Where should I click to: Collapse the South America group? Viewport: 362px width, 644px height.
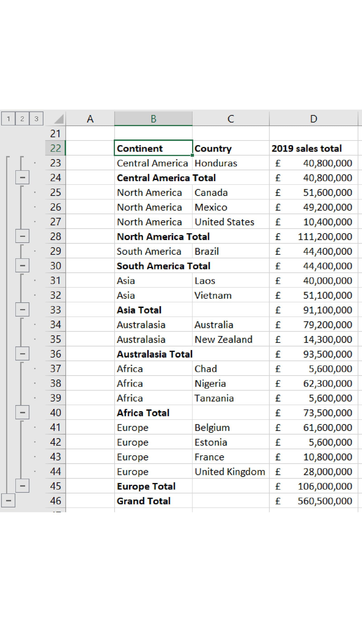pyautogui.click(x=22, y=265)
